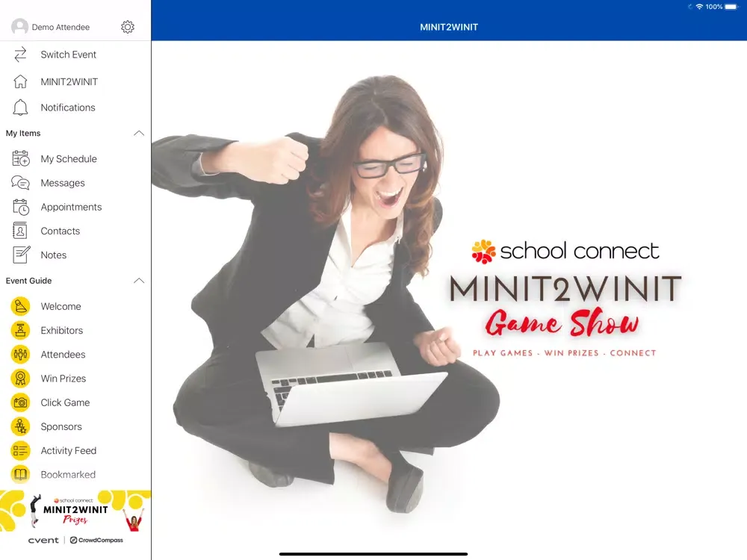The image size is (747, 560).
Task: Click the yellow Welcome icon
Action: tap(20, 306)
